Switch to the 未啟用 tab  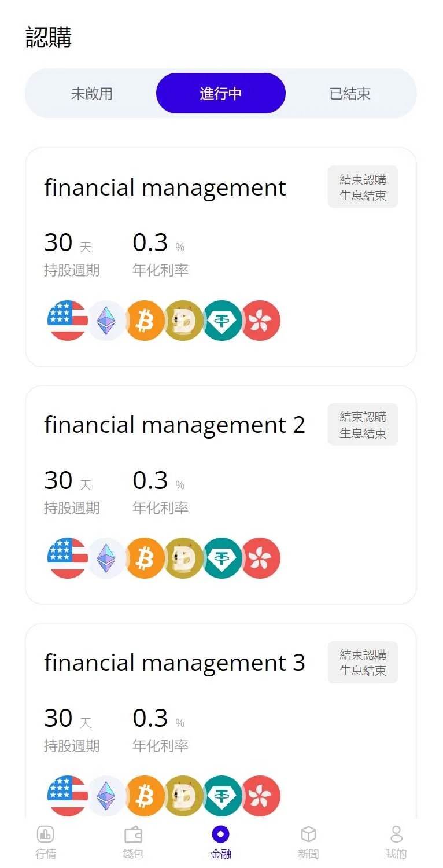click(91, 94)
